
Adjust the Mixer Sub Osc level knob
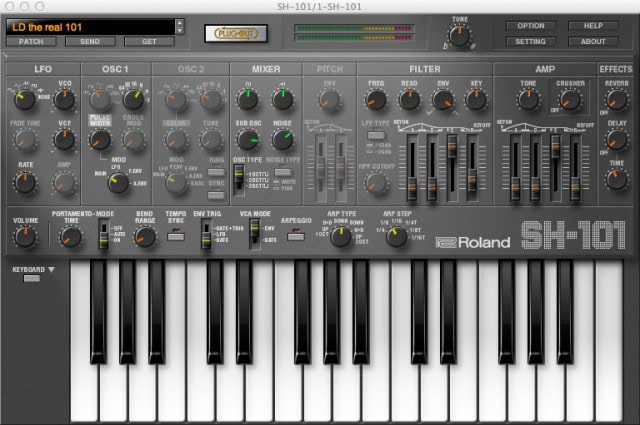click(248, 140)
